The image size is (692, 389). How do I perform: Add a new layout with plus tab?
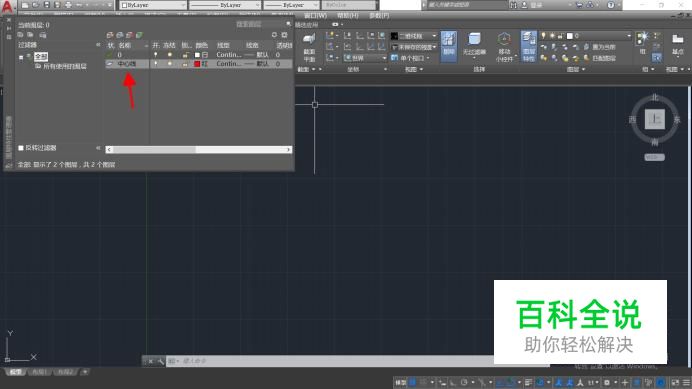(x=85, y=372)
